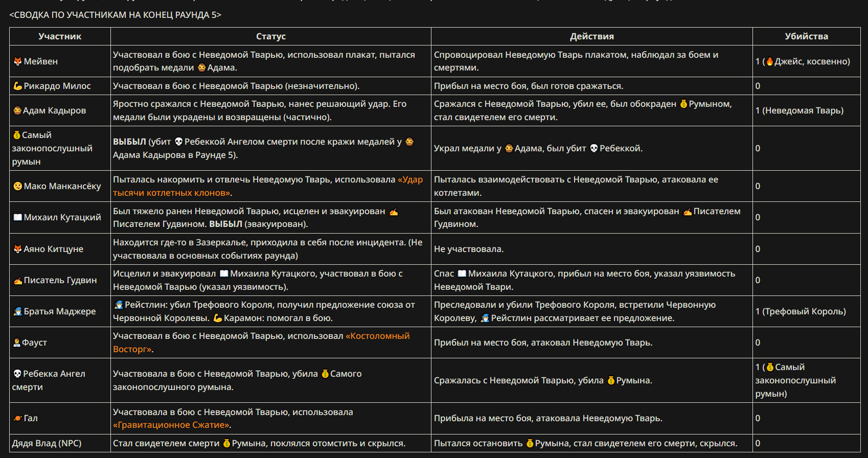Click the kills value 0 in Дядя Влад row
The image size is (868, 458).
(758, 443)
